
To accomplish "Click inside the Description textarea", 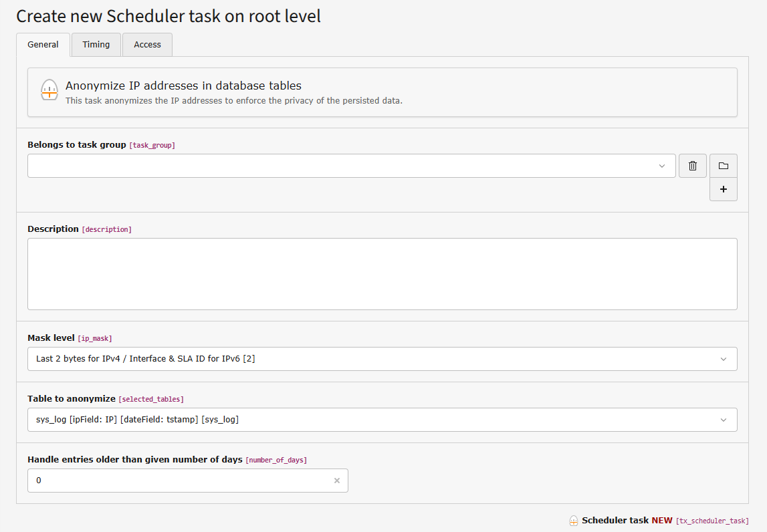I will [x=382, y=274].
